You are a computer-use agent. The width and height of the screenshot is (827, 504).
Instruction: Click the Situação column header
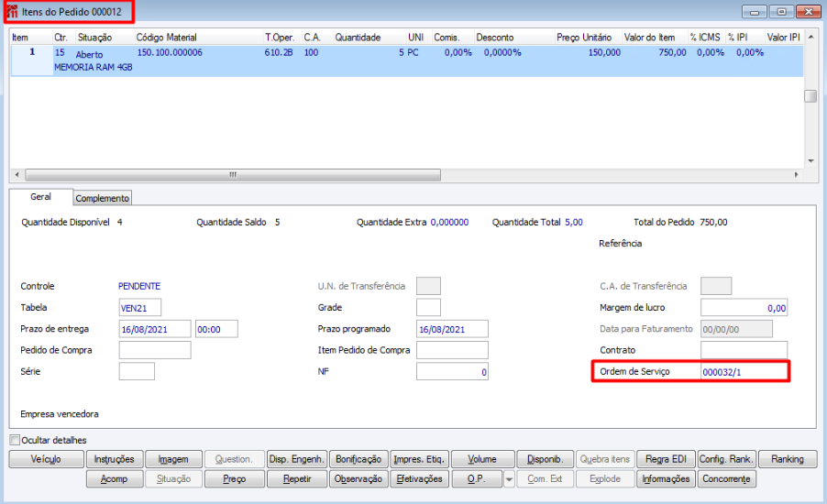(95, 38)
